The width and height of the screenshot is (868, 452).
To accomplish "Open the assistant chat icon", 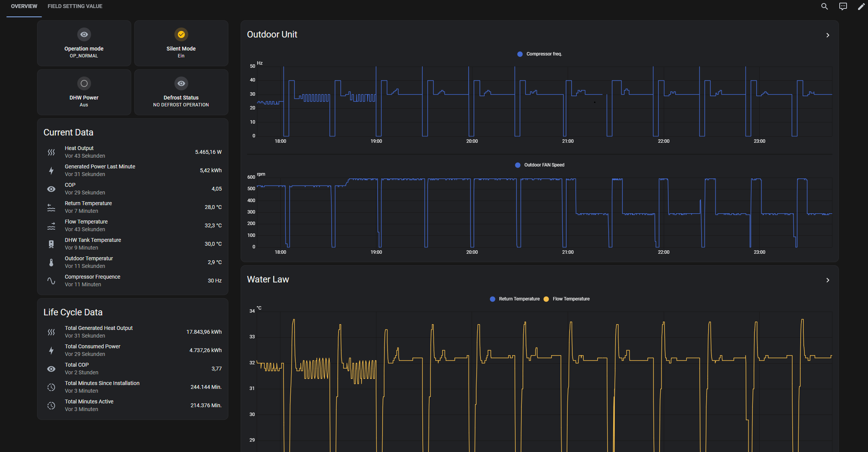I will [843, 7].
